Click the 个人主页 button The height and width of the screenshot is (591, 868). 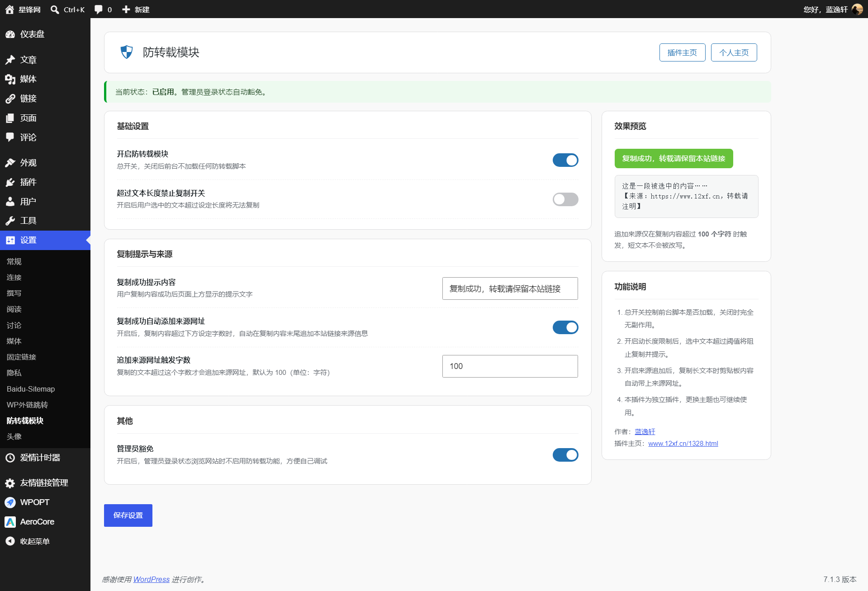[x=734, y=52]
